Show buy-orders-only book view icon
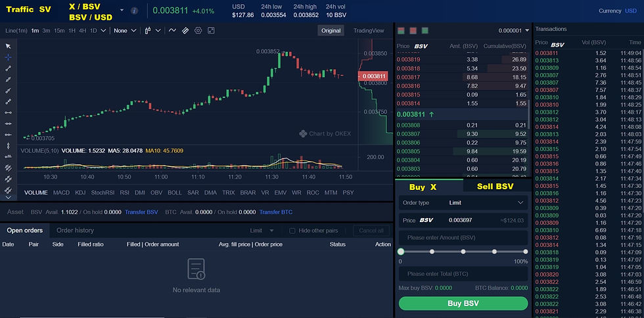The height and width of the screenshot is (318, 644). (x=425, y=30)
